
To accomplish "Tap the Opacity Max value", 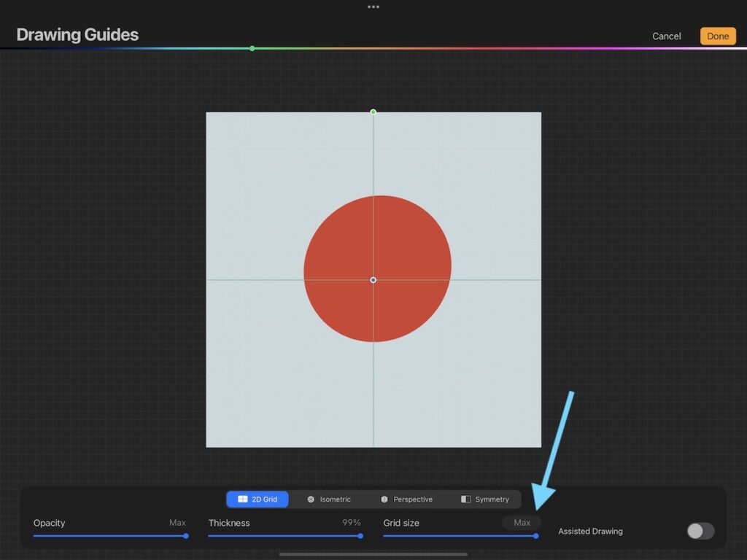I will pyautogui.click(x=177, y=523).
